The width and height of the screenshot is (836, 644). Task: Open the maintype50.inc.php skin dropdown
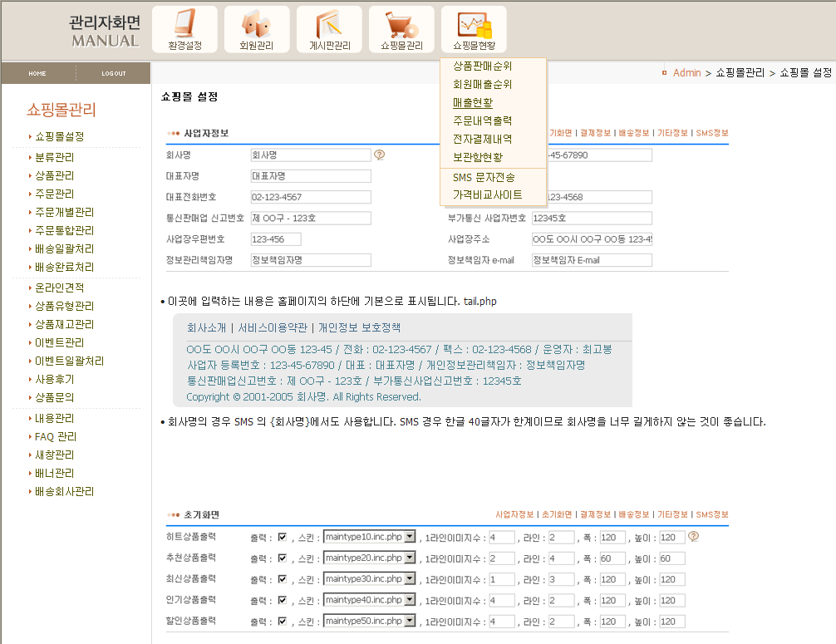coord(410,621)
